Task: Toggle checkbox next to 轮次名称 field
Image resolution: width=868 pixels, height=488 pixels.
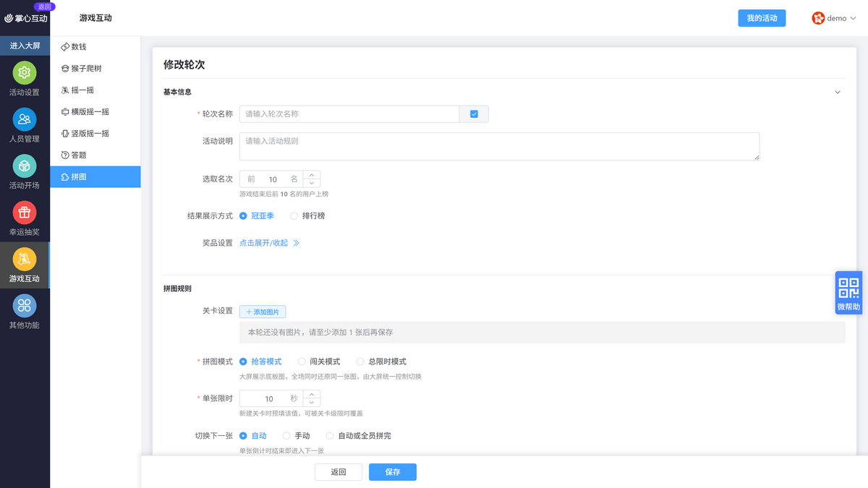Action: [x=474, y=114]
